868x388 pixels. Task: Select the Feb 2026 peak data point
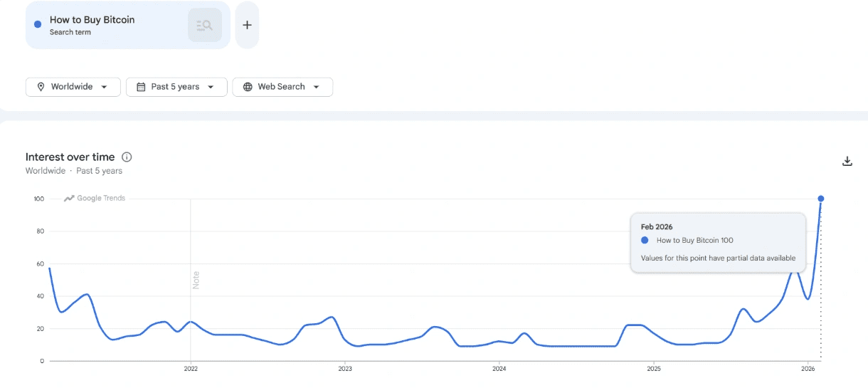tap(820, 199)
